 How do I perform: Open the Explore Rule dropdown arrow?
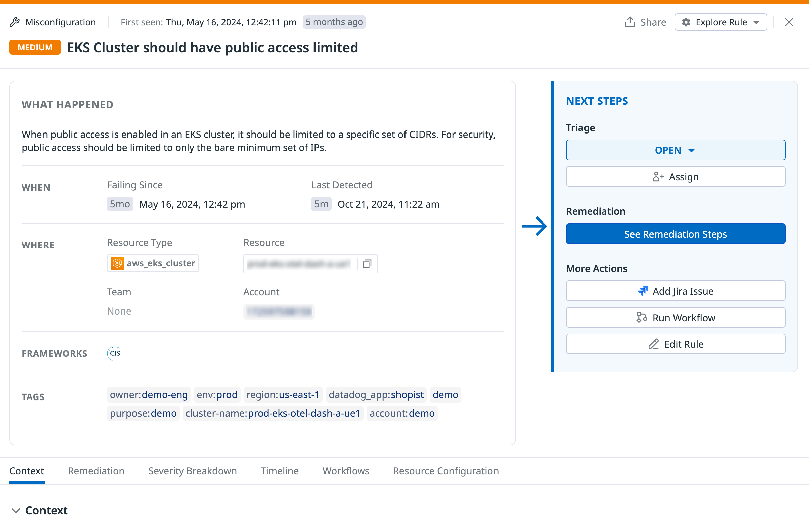(x=756, y=22)
